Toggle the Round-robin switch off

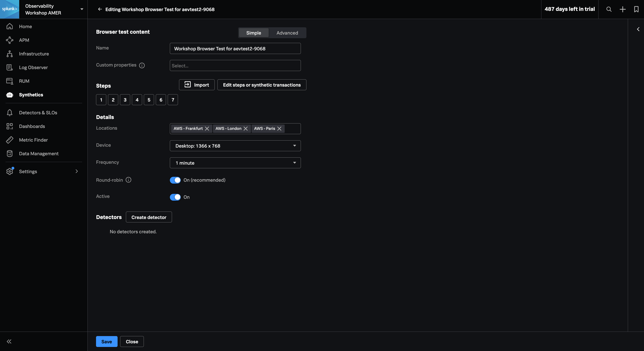(175, 180)
